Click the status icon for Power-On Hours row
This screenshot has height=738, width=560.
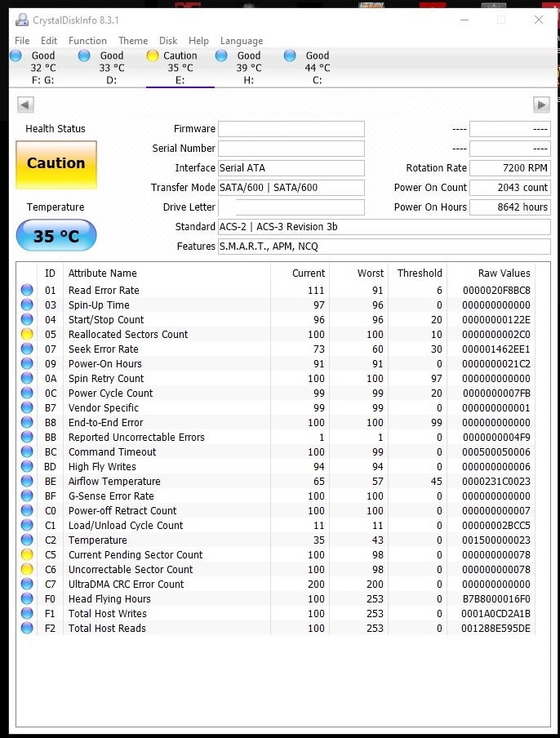[x=27, y=363]
